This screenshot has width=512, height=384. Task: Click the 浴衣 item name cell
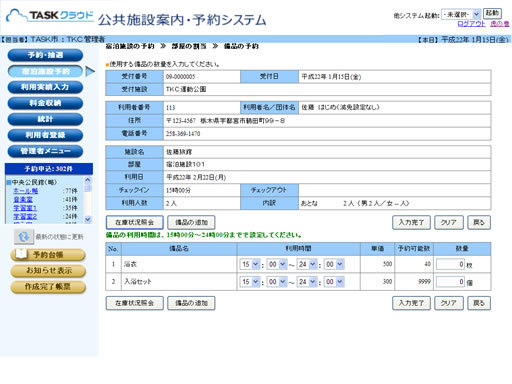point(179,264)
